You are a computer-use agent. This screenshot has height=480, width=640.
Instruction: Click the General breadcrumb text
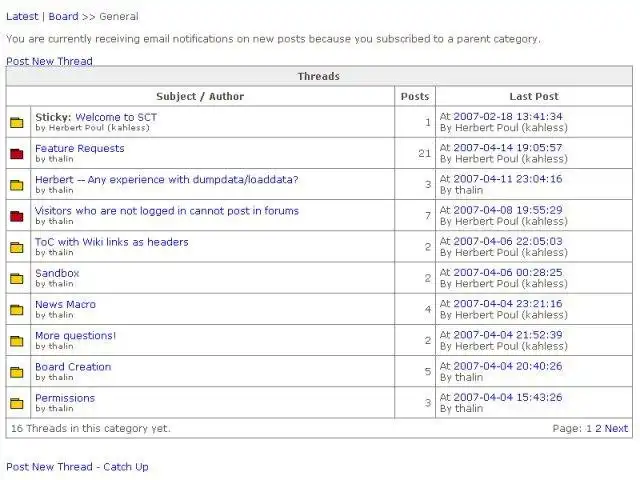click(x=119, y=16)
